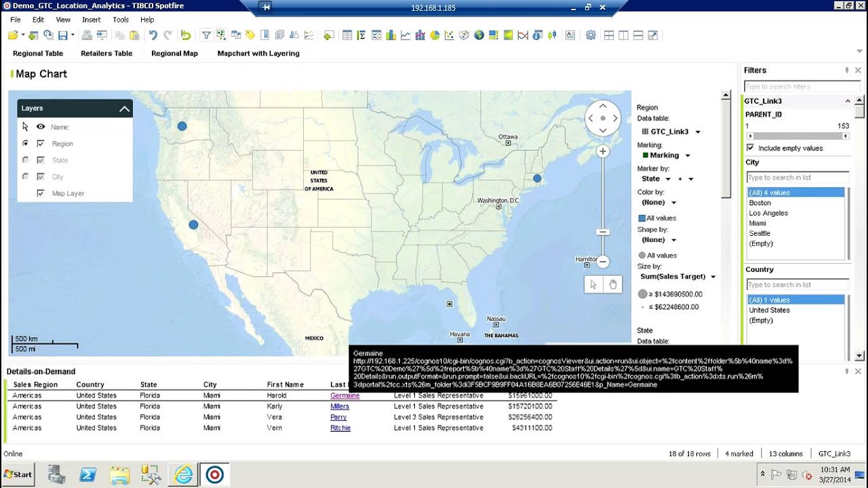Open Size by Sum(Sales Target) dropdown
868x488 pixels.
[x=713, y=277]
